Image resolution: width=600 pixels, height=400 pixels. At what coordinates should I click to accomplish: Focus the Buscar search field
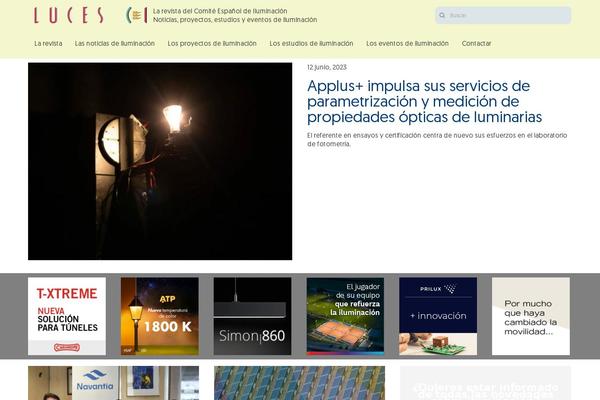click(503, 15)
